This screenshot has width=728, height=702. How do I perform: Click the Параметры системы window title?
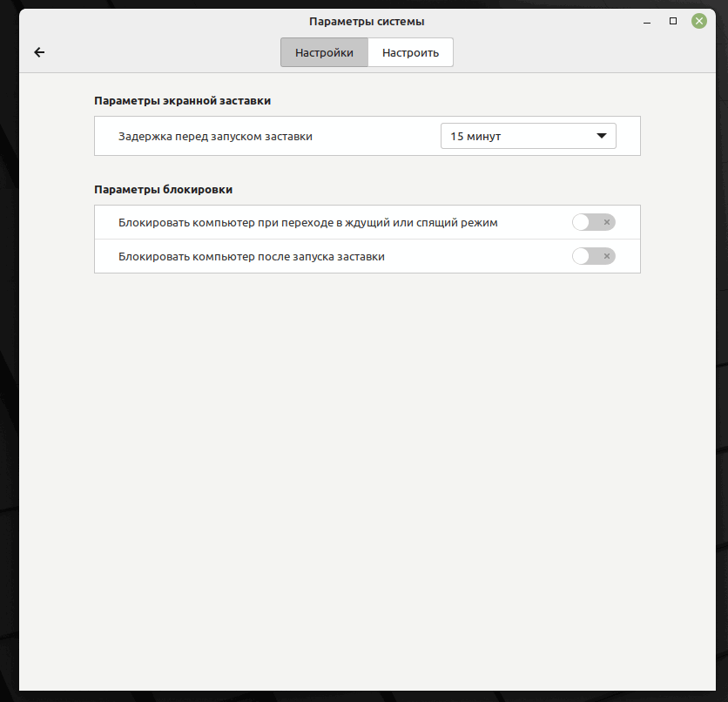(367, 21)
